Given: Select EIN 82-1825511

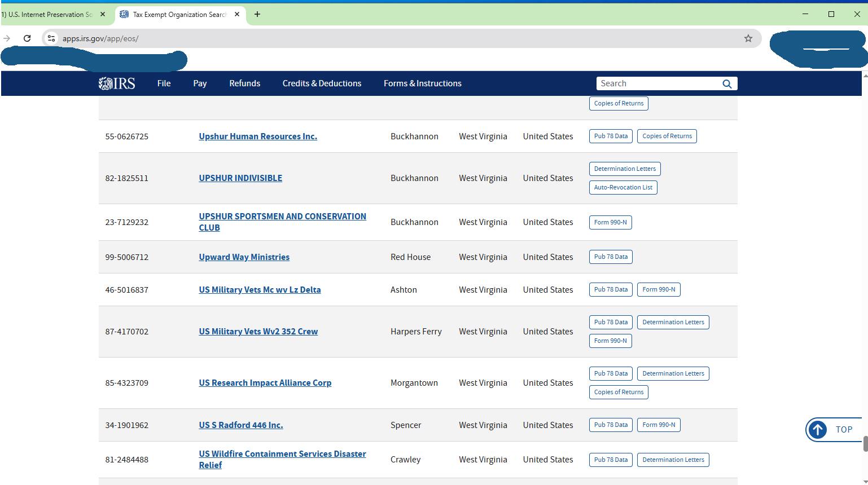Looking at the screenshot, I should (x=127, y=178).
